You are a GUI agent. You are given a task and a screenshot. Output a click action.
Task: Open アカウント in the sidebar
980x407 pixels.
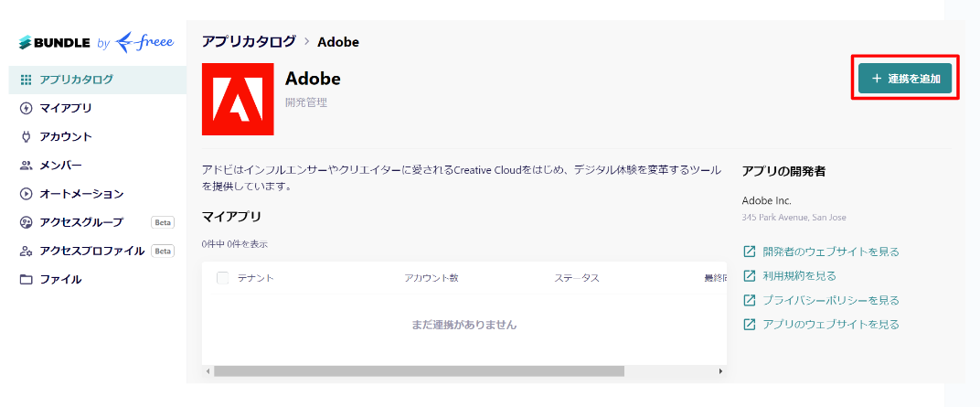pyautogui.click(x=98, y=136)
